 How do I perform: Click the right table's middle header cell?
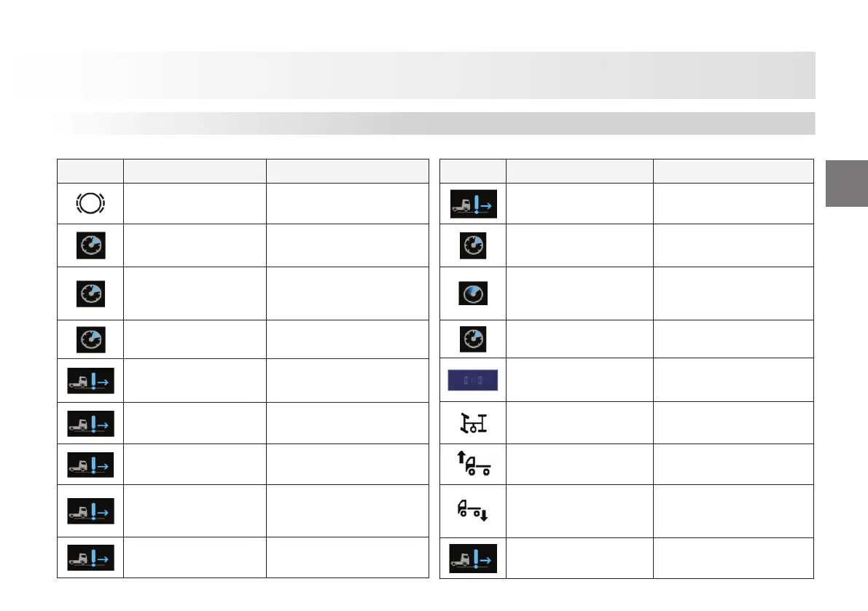point(579,170)
